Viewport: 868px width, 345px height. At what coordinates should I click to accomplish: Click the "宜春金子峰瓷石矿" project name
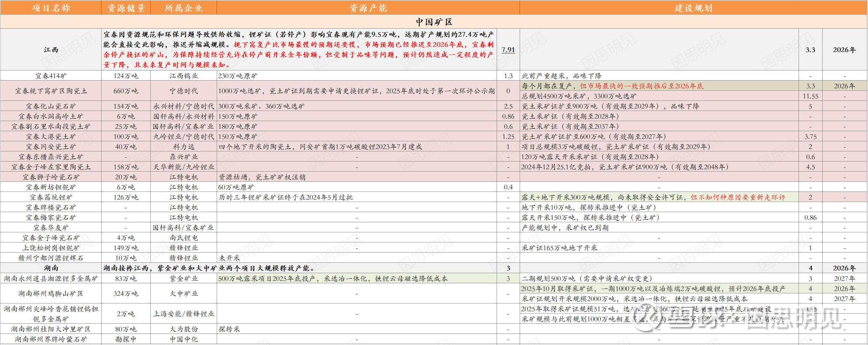51,238
